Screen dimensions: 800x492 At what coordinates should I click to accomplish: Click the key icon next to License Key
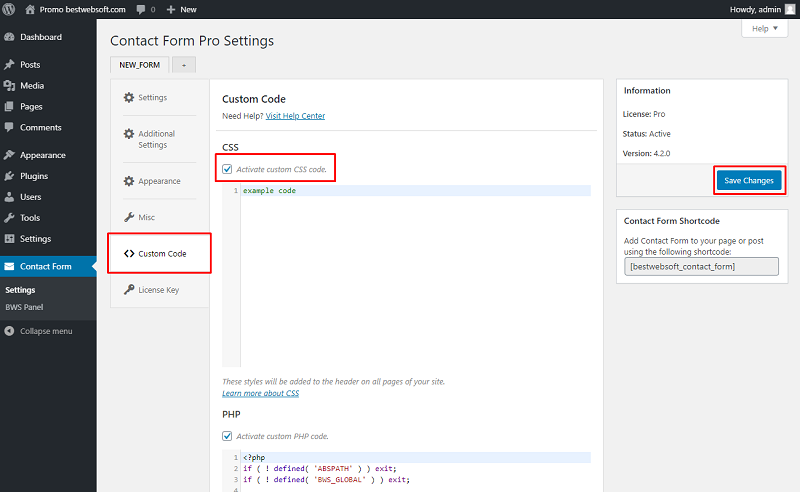129,290
